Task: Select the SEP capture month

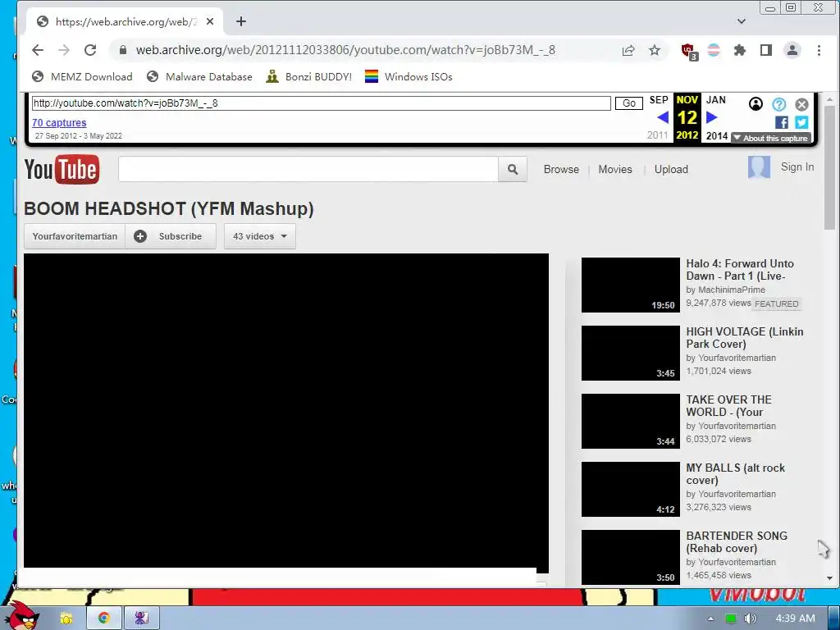Action: tap(659, 100)
